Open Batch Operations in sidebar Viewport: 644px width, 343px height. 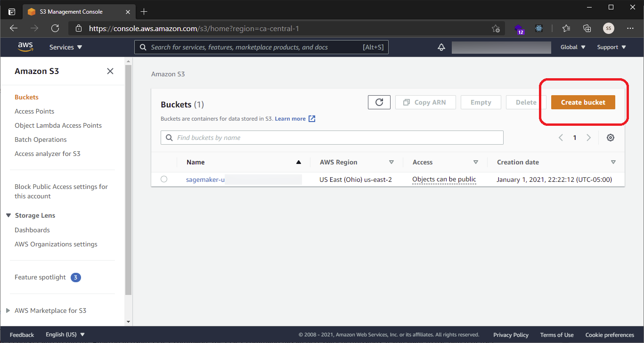41,139
